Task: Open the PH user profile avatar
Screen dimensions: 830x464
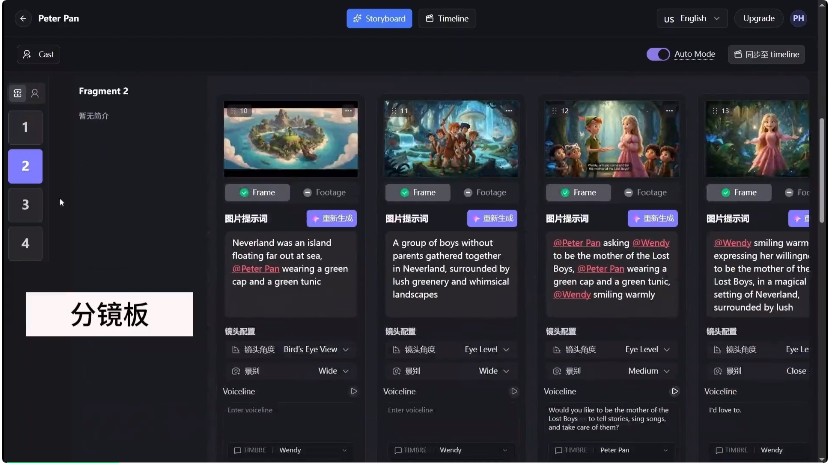Action: pyautogui.click(x=798, y=18)
